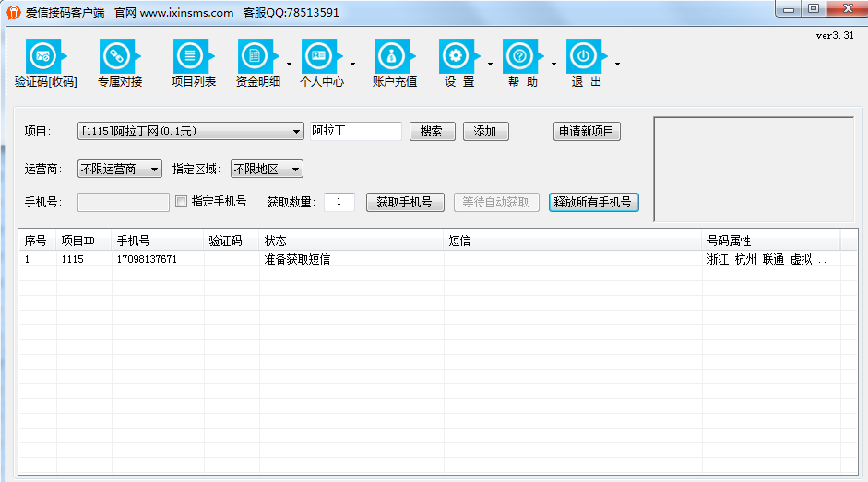The height and width of the screenshot is (482, 868).
Task: Click the 获取手机号 button
Action: pyautogui.click(x=405, y=202)
